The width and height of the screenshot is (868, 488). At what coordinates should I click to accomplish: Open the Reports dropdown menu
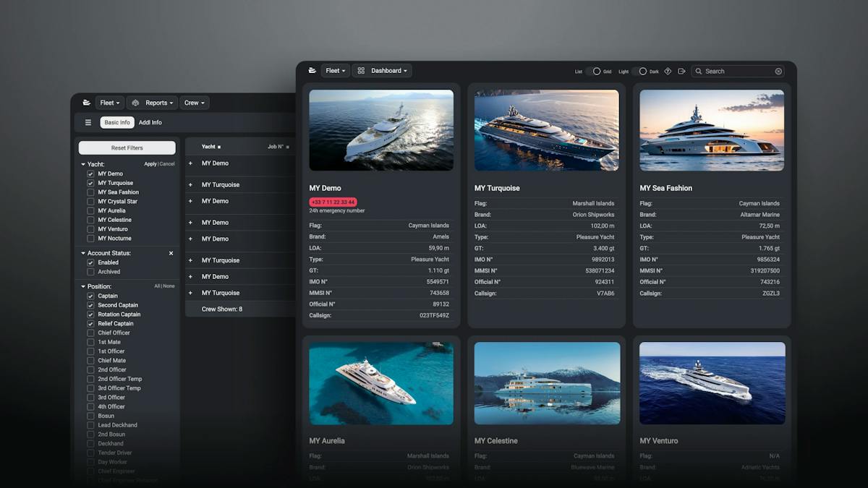click(x=153, y=103)
